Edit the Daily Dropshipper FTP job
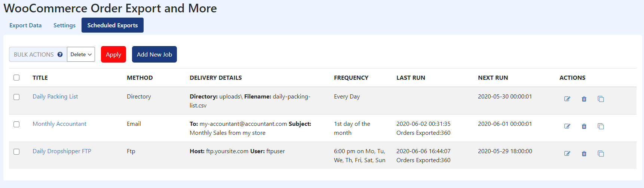This screenshot has height=188, width=644. click(567, 154)
